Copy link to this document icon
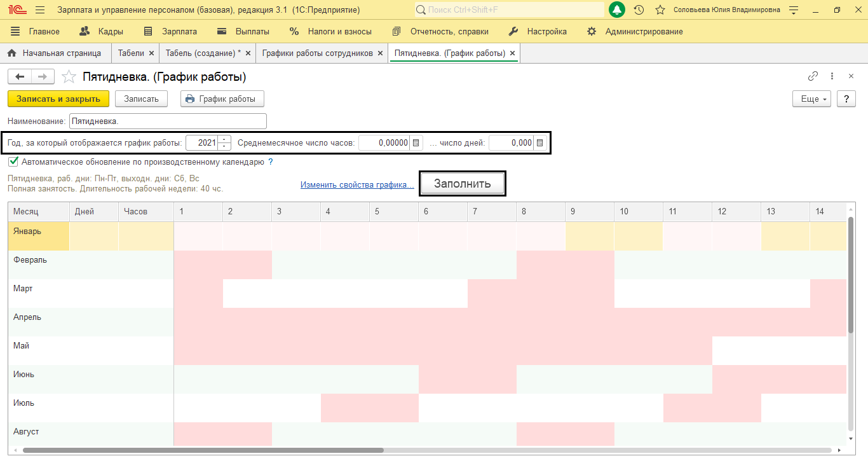The height and width of the screenshot is (463, 868). click(x=813, y=76)
